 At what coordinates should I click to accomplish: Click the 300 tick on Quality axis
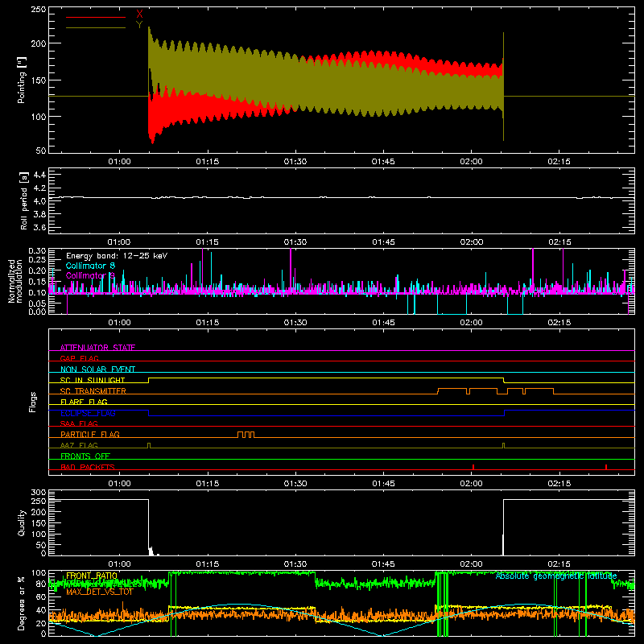click(39, 493)
